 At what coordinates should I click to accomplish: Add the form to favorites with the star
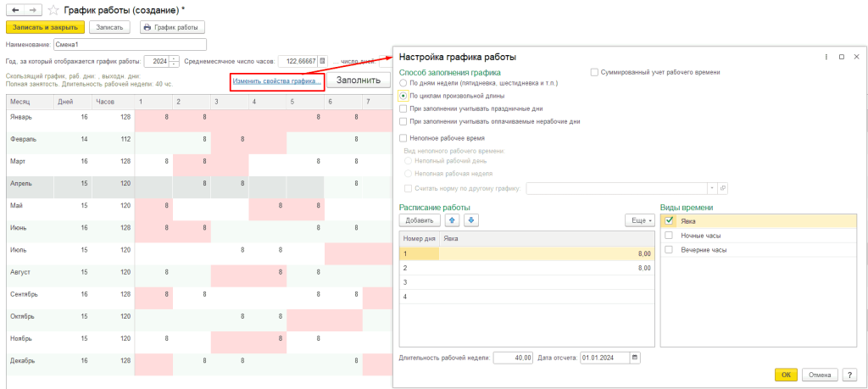click(54, 9)
